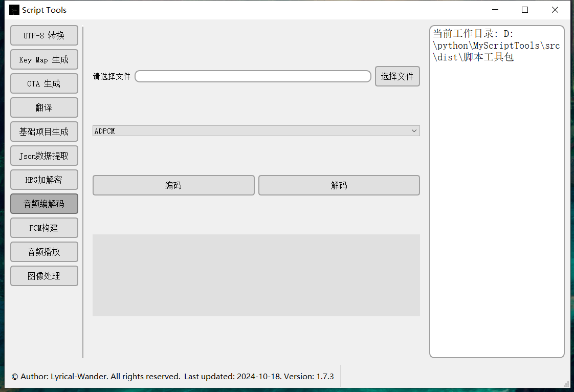Expand the ADPCM codec dropdown

point(256,131)
